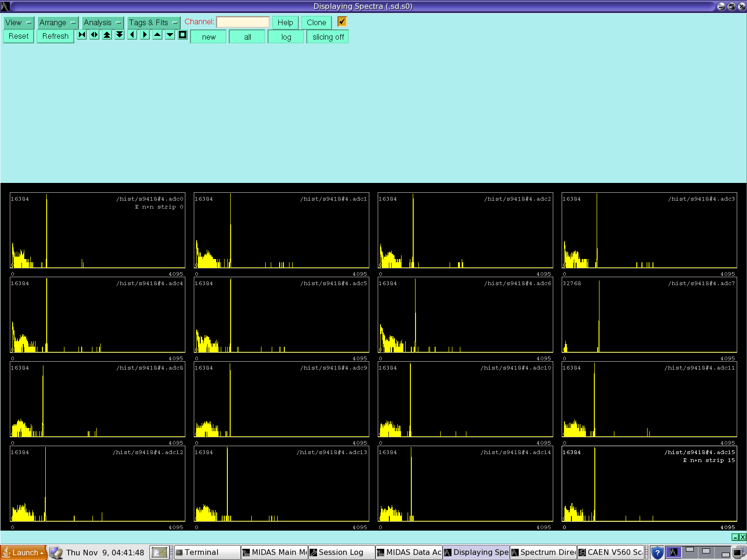
Task: Open the Analysis menu
Action: coord(102,22)
